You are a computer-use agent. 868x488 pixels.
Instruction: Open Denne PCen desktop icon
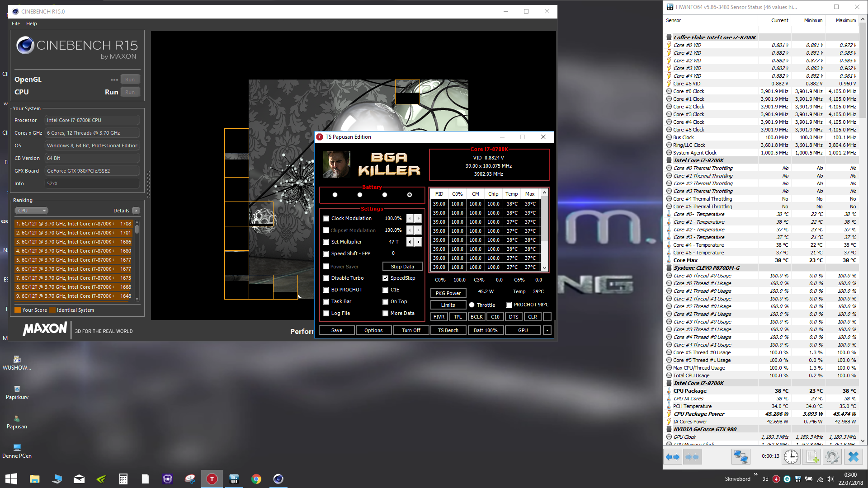point(17,451)
